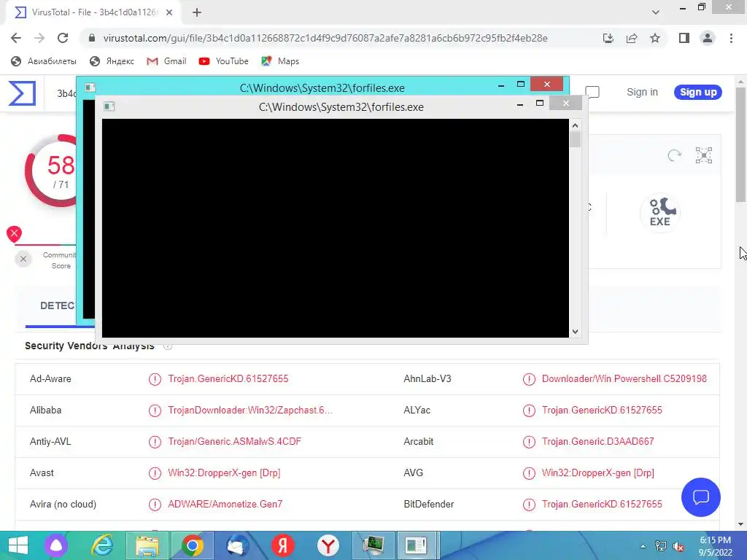The width and height of the screenshot is (747, 560).
Task: Click the muted volume tray icon
Action: [678, 546]
